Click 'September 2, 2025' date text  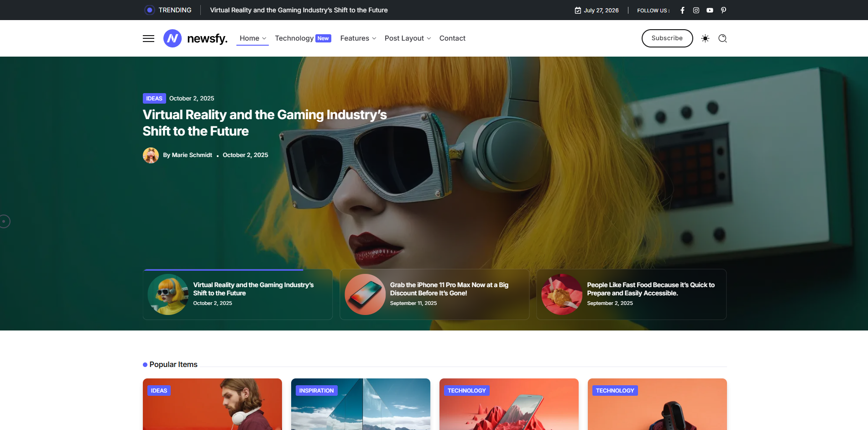(610, 303)
